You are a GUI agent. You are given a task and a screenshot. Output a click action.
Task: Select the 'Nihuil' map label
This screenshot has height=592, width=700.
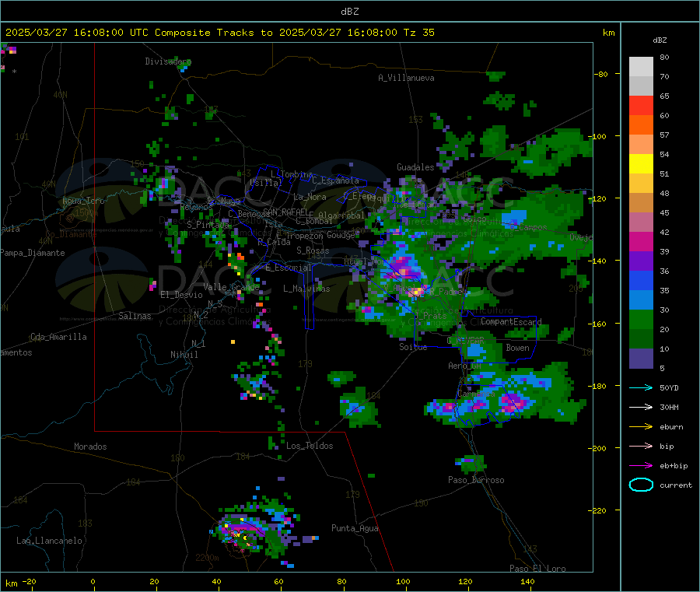[184, 355]
